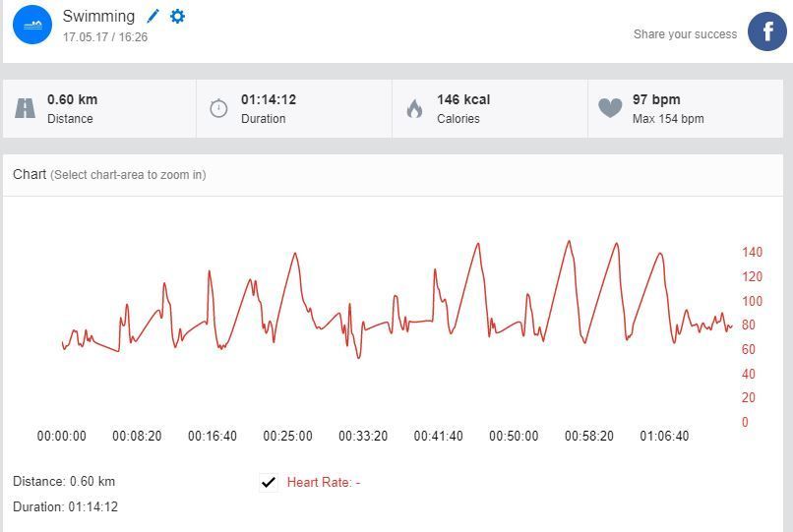The image size is (793, 532).
Task: Open activity settings gear icon
Action: pyautogui.click(x=177, y=17)
